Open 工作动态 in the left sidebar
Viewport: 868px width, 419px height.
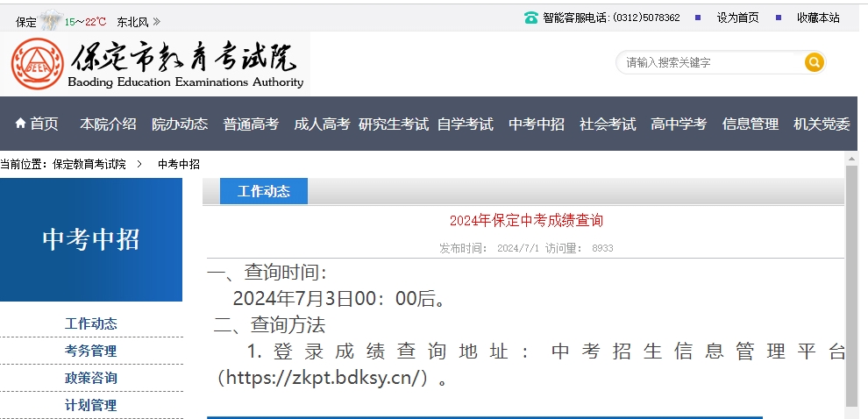pos(91,323)
